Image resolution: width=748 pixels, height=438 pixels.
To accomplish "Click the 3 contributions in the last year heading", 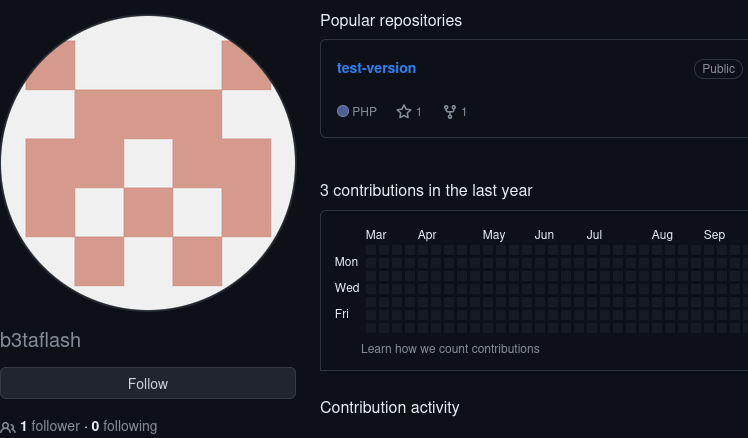I will point(426,190).
